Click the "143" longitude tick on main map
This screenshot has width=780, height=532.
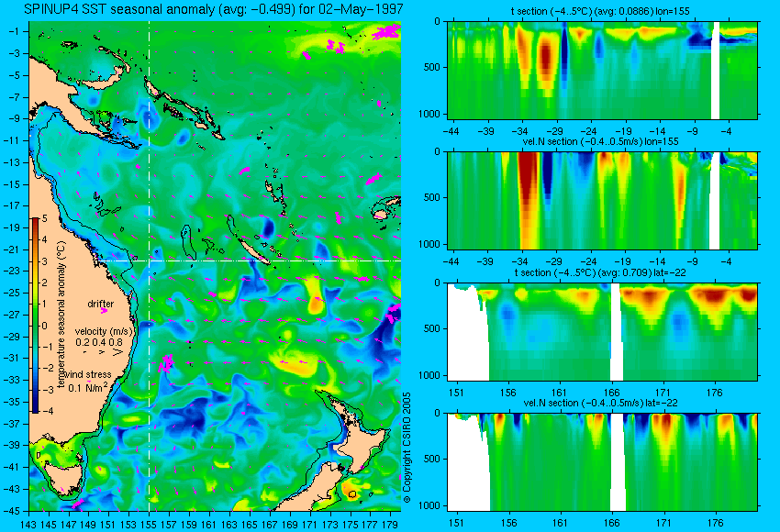(28, 524)
